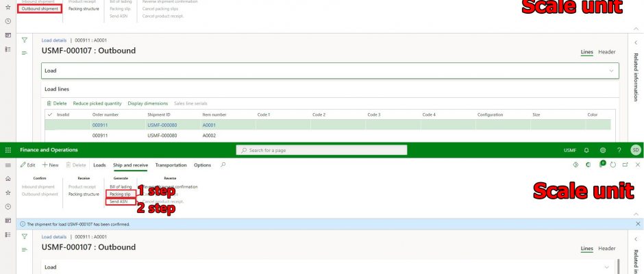This screenshot has height=274, width=644.
Task: Generate Bill of lading in lower window
Action: (x=121, y=187)
